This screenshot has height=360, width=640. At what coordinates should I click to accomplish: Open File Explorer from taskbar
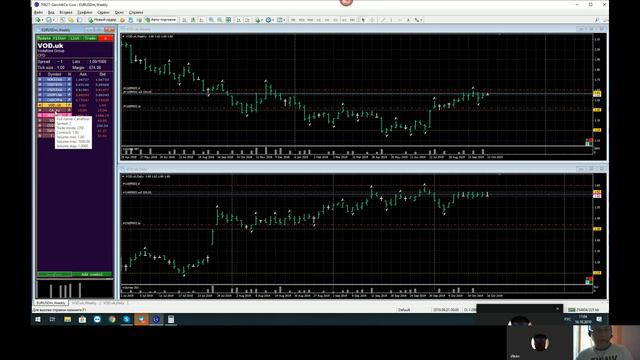coord(68,320)
